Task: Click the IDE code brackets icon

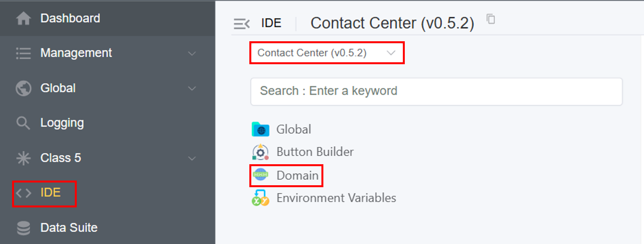Action: coord(23,193)
